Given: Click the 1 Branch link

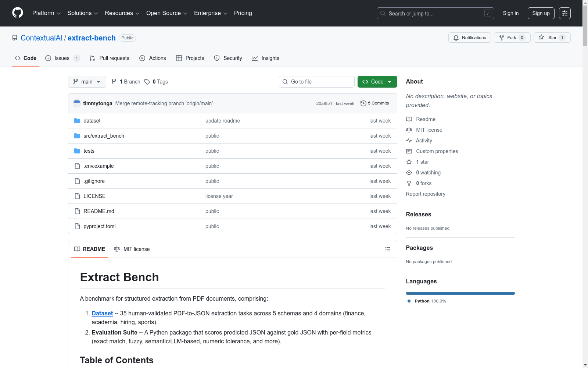Looking at the screenshot, I should click(126, 82).
